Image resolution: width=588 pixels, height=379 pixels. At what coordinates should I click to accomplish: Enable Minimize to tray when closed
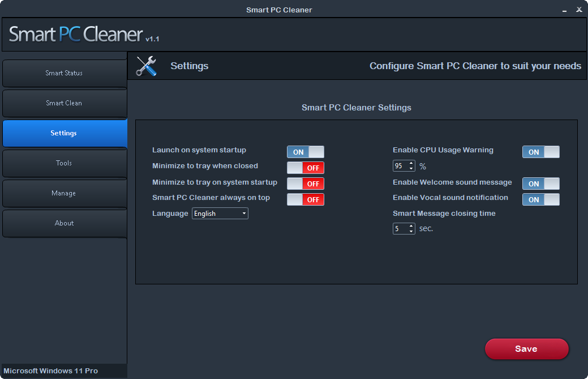[x=306, y=168]
